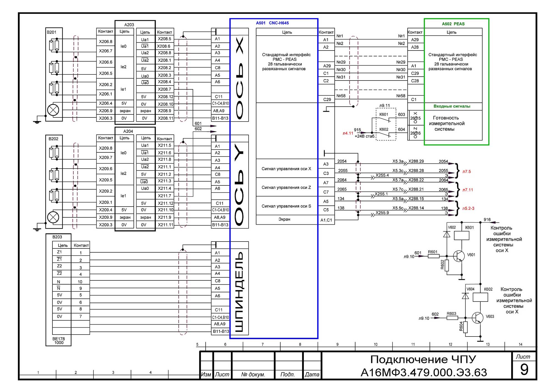Screen dimensions: 555x392
Task: Click the V603 transistor symbol
Action: click(477, 318)
